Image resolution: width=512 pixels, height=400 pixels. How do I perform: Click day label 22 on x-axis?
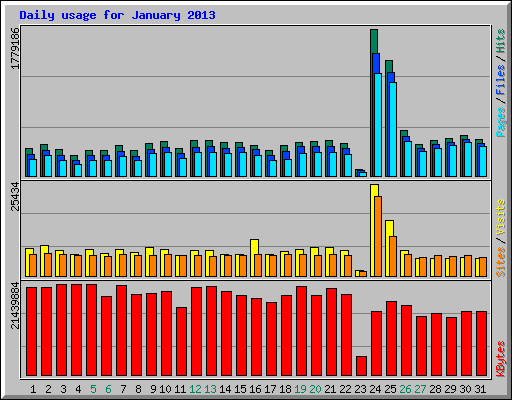(x=345, y=389)
